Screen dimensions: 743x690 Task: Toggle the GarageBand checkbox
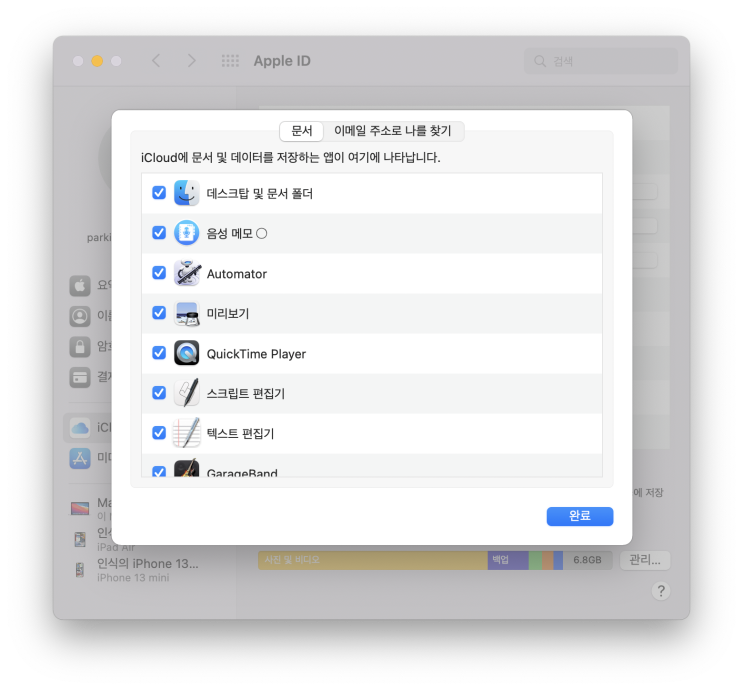[x=159, y=472]
